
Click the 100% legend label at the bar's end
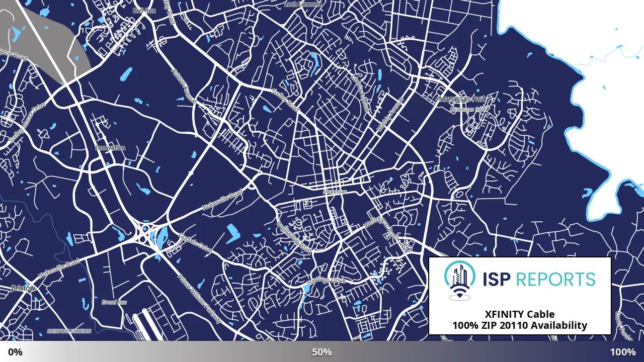point(623,352)
